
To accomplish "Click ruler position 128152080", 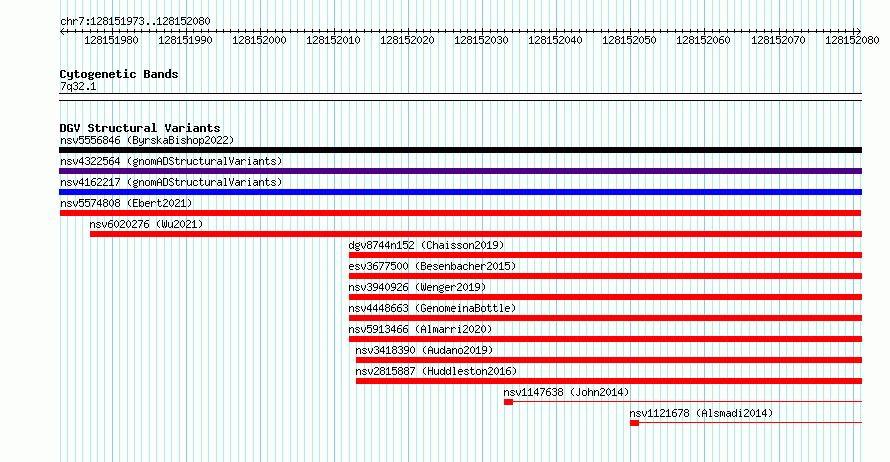I will click(x=852, y=40).
